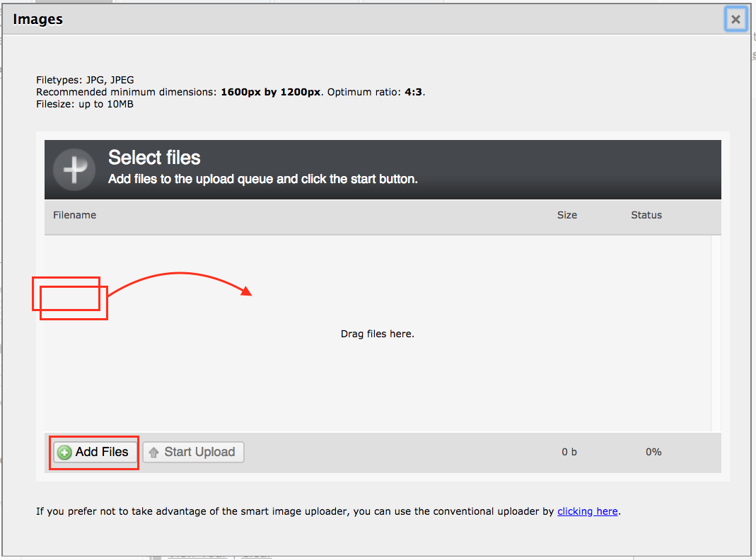Click the large plus icon beside Select files
The height and width of the screenshot is (560, 756).
click(74, 170)
